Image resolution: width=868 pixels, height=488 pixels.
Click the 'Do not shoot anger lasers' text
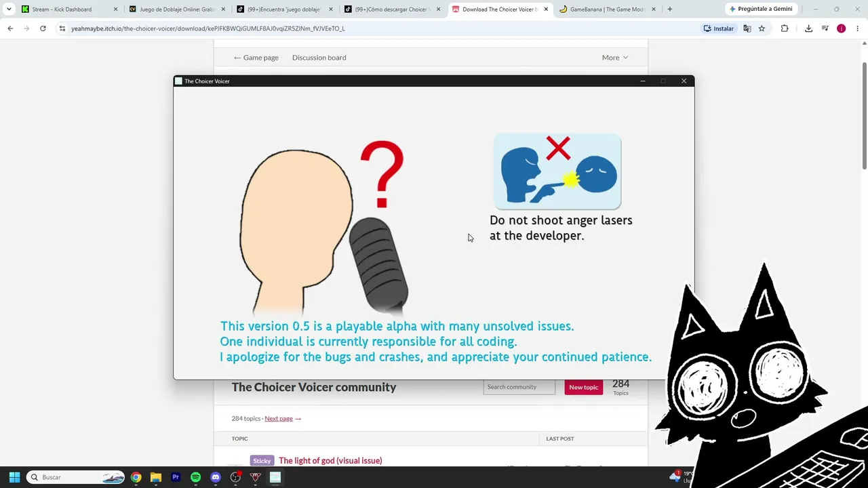coord(561,228)
